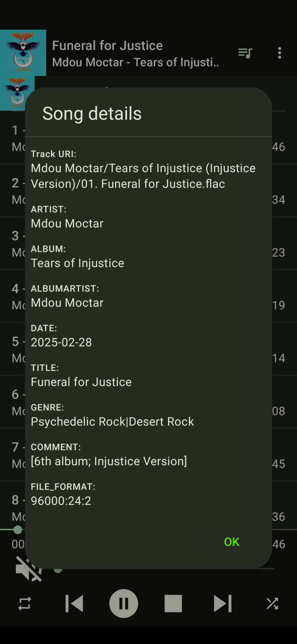297x644 pixels.
Task: Move the track seek bar handle
Action: tap(18, 530)
